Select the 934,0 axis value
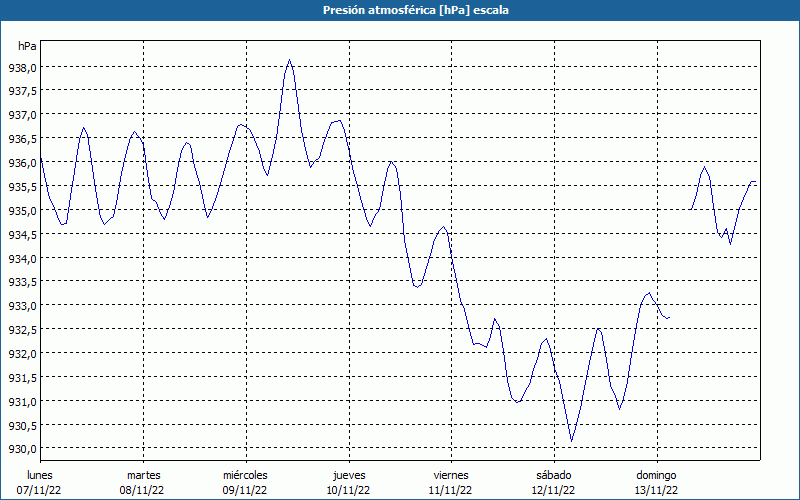This screenshot has height=500, width=800. [x=22, y=259]
